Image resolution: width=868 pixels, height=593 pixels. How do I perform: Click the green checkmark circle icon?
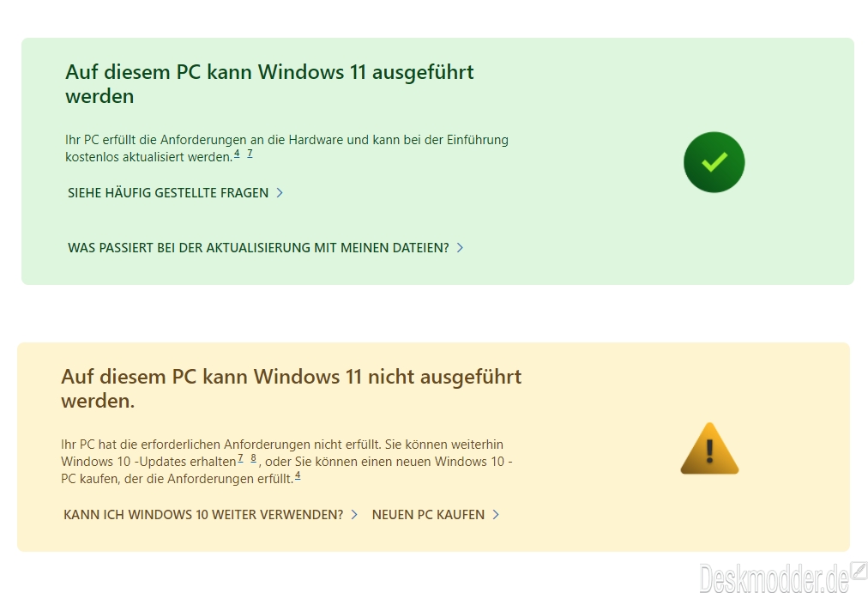(x=714, y=162)
